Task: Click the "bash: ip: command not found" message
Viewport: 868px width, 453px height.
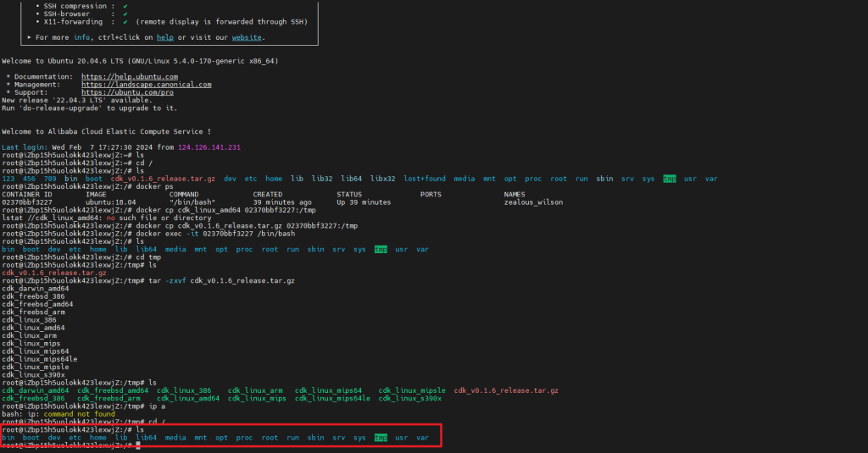Action: point(58,414)
